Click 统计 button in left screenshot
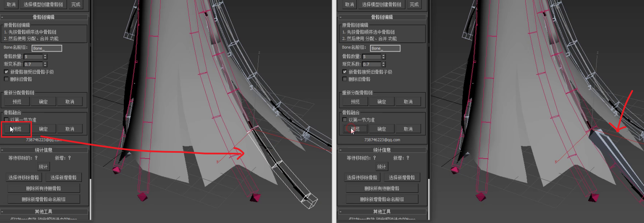644x223 pixels. click(44, 167)
